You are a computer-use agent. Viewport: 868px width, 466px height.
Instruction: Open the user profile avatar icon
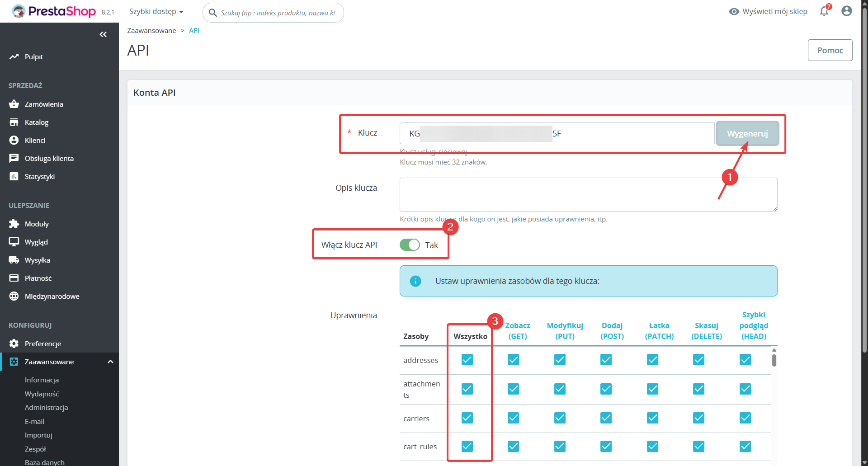[846, 11]
